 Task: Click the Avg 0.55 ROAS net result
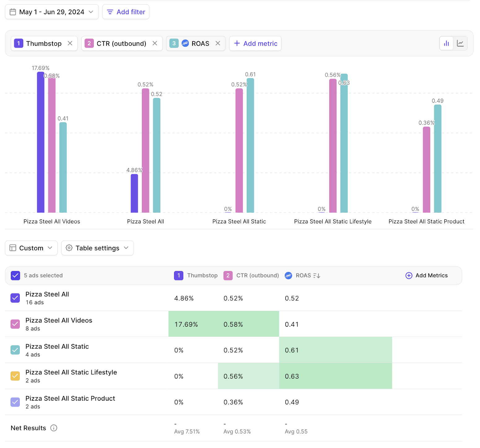296,431
